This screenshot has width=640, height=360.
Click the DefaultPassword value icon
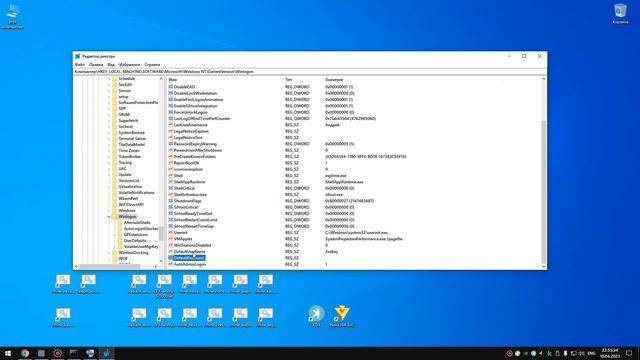point(171,258)
